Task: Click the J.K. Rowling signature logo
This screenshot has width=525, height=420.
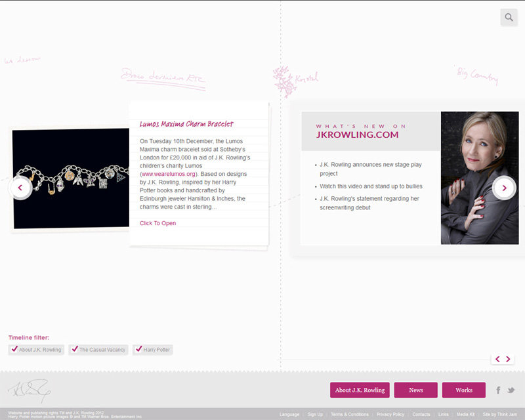Action: pos(28,391)
